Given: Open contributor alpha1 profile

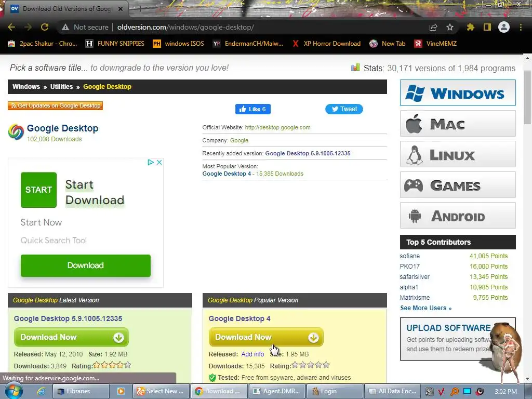Looking at the screenshot, I should pos(409,287).
